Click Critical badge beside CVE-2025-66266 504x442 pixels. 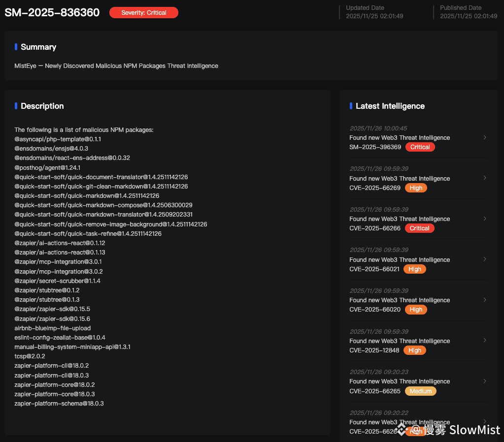419,228
